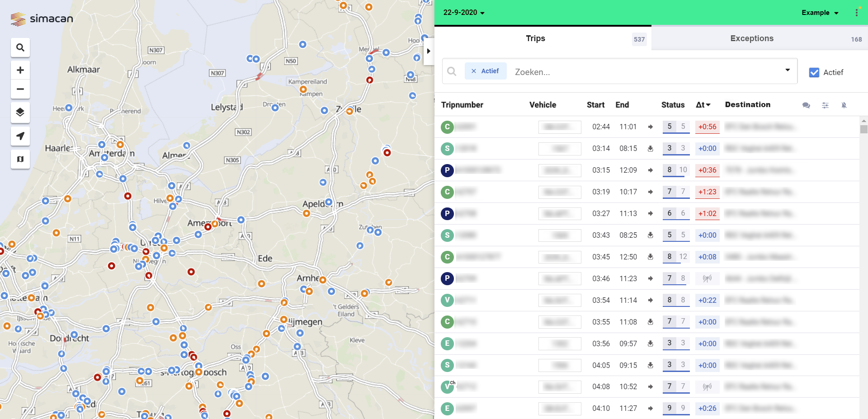Sort trips by the Δt column
Screen dimensions: 868x419
click(703, 104)
